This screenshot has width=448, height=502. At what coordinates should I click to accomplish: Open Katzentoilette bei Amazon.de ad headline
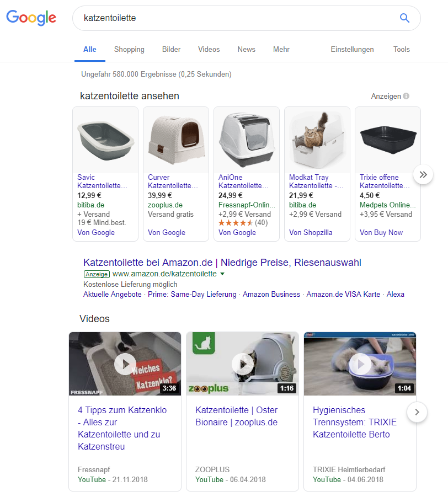click(x=222, y=263)
